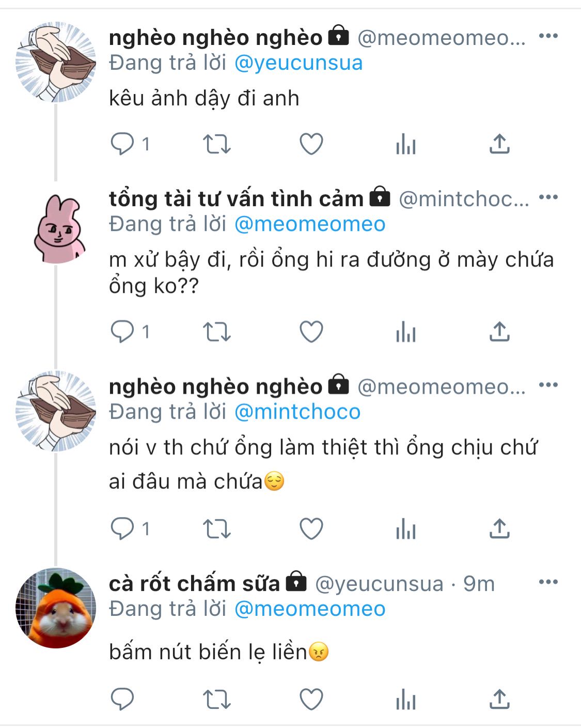
Task: Open more options for the cà rốt chấm sữa tweet
Action: 548,582
